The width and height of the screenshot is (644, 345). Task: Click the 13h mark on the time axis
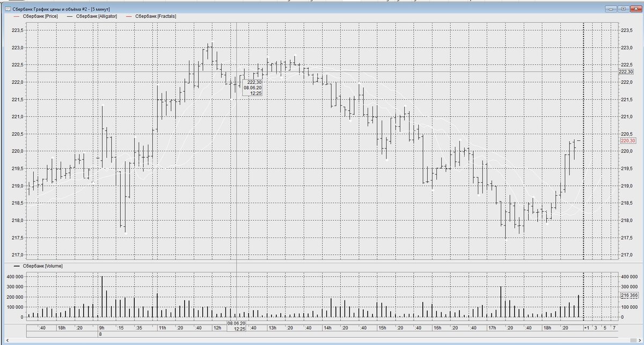coord(272,328)
